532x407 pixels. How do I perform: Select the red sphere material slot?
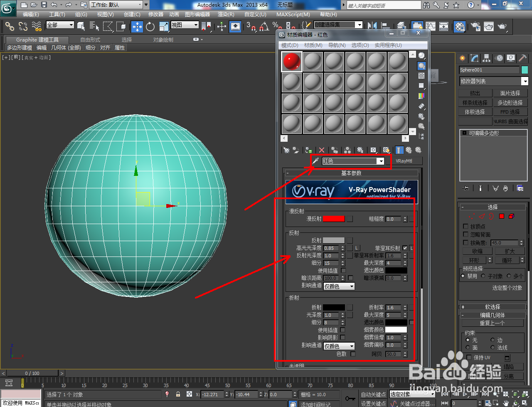pyautogui.click(x=291, y=62)
